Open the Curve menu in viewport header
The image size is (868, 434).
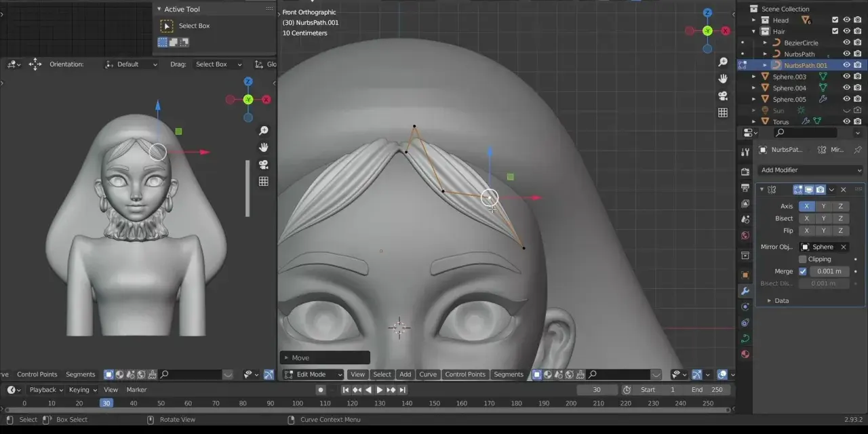click(428, 374)
